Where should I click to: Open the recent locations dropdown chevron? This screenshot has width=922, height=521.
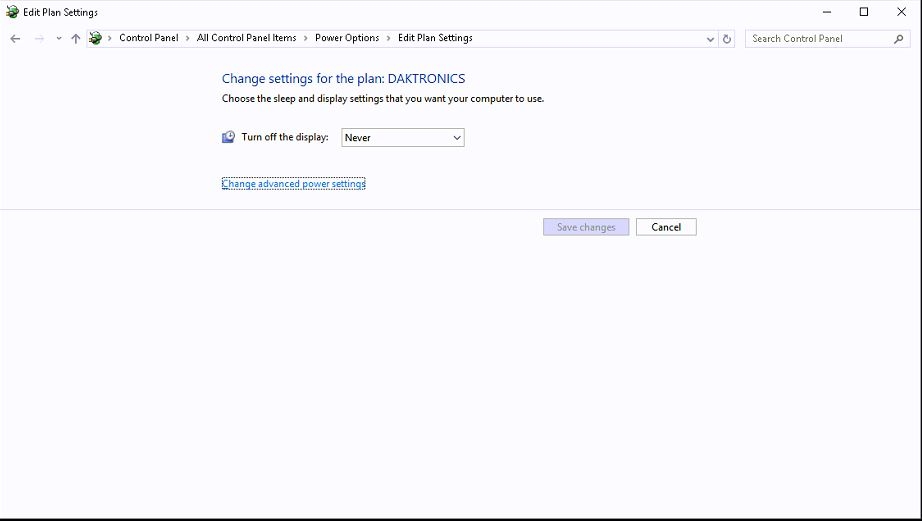59,39
